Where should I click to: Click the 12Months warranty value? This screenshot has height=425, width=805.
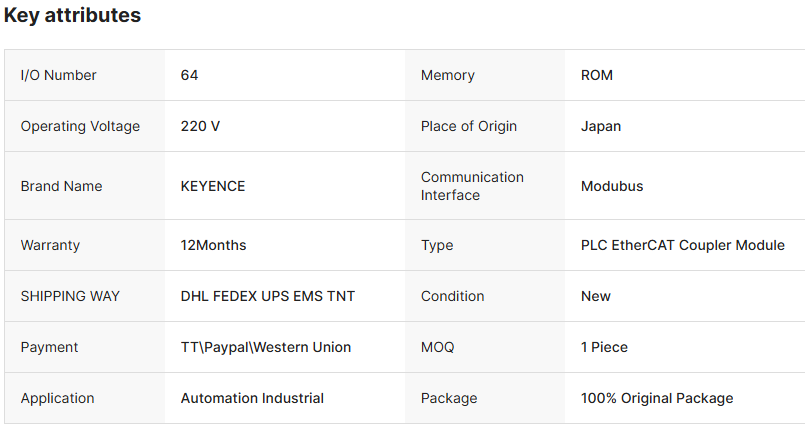pos(213,245)
